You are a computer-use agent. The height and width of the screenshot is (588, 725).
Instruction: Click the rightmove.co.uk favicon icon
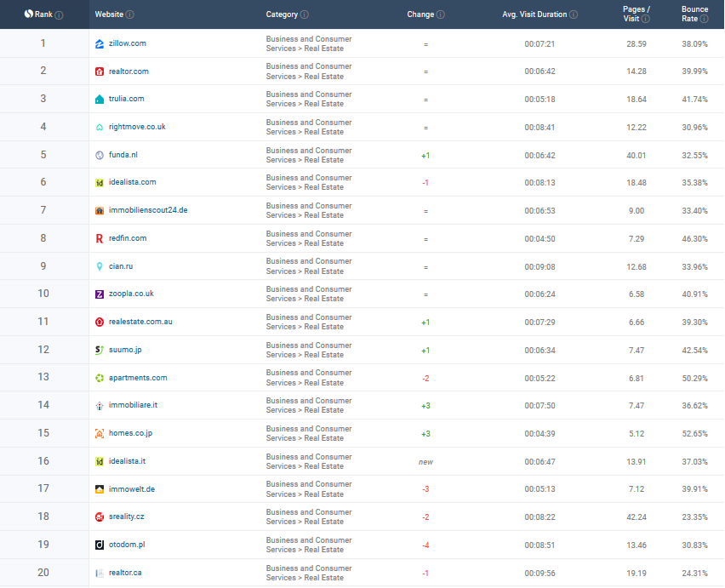(x=100, y=127)
